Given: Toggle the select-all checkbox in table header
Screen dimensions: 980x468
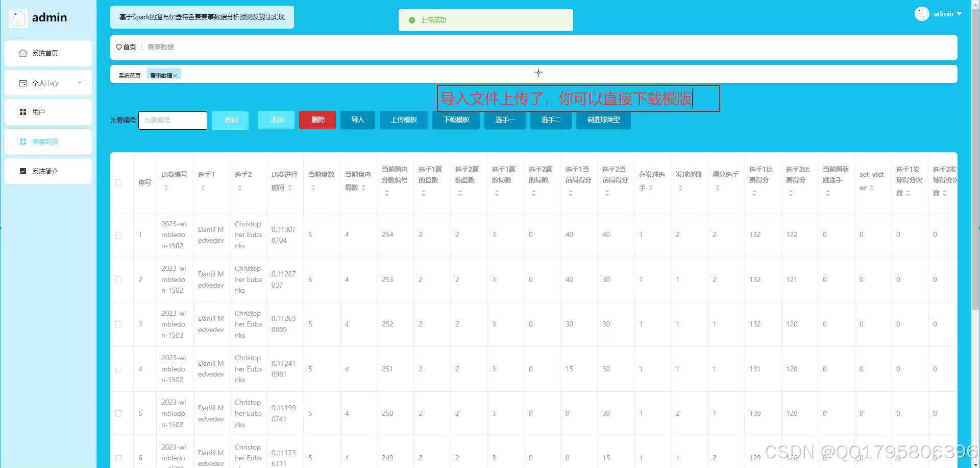Looking at the screenshot, I should [x=119, y=182].
